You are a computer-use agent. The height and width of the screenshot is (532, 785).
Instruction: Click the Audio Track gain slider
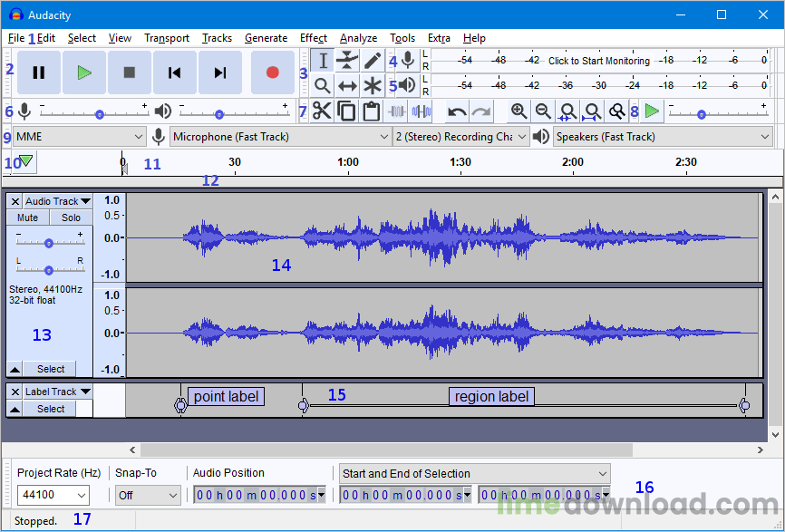[49, 243]
